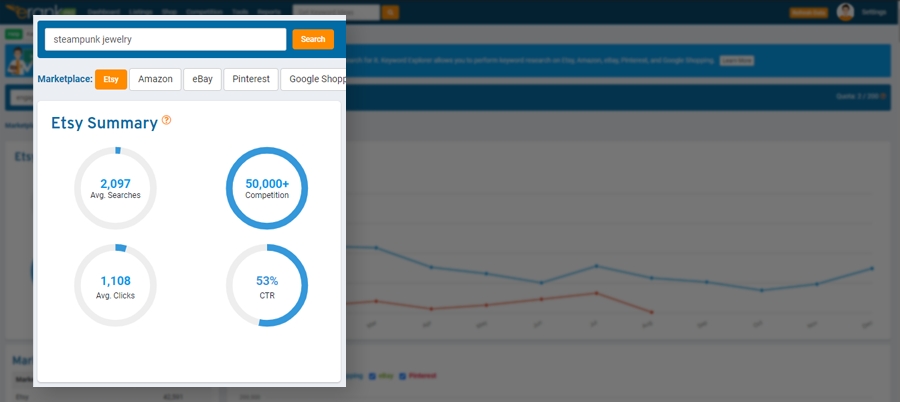The width and height of the screenshot is (900, 402).
Task: Open the Tools menu in top navigation
Action: (x=240, y=12)
